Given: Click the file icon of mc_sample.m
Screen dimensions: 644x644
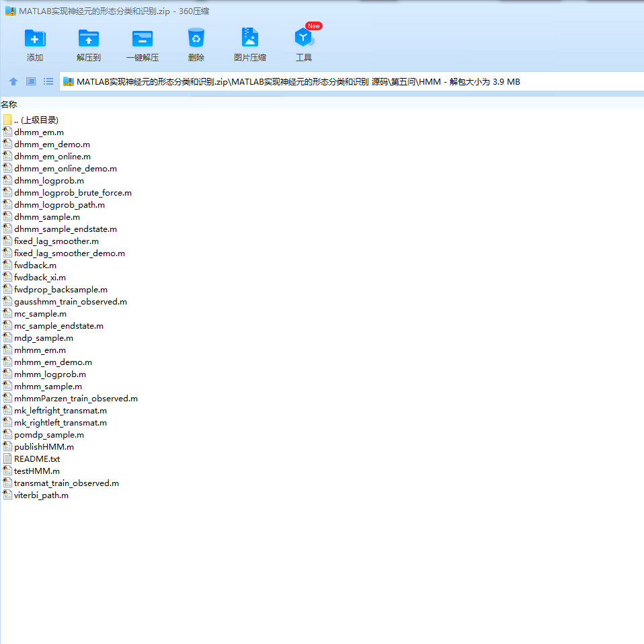Looking at the screenshot, I should [x=7, y=313].
